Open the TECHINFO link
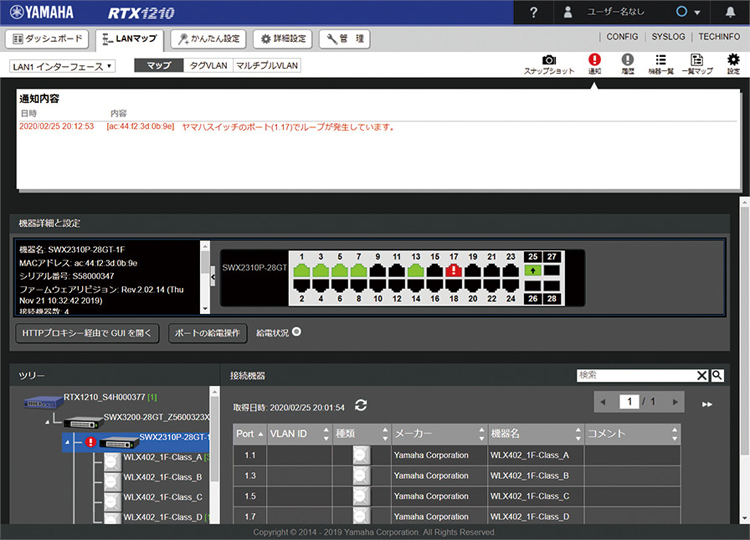This screenshot has width=750, height=540. coord(719,37)
